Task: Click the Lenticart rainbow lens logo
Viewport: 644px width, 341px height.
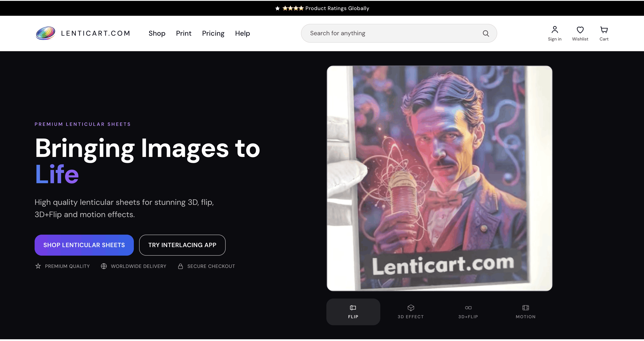Action: (x=45, y=33)
